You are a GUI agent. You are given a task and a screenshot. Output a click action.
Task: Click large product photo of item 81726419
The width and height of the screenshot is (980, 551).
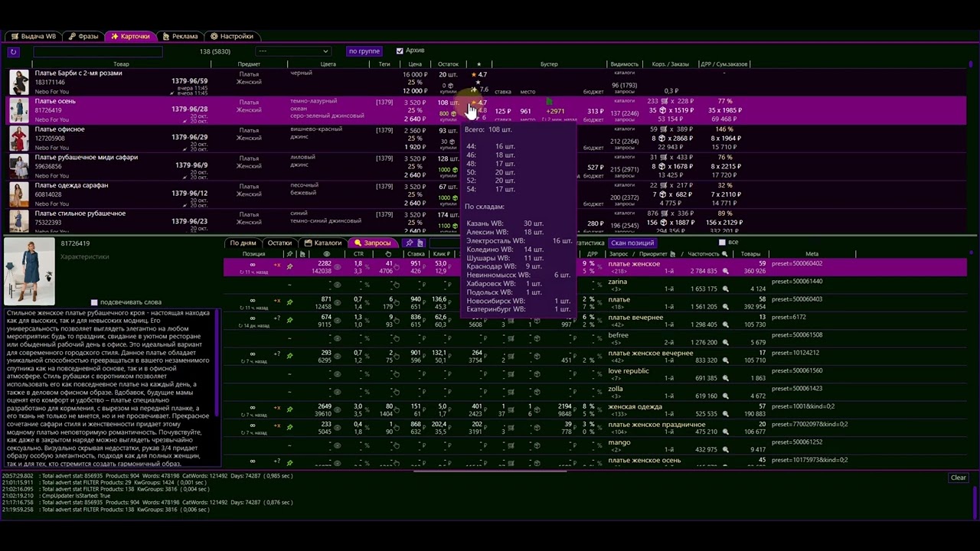29,272
